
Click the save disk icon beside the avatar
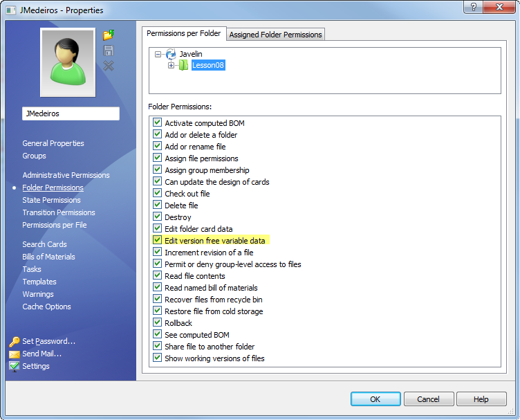point(109,51)
